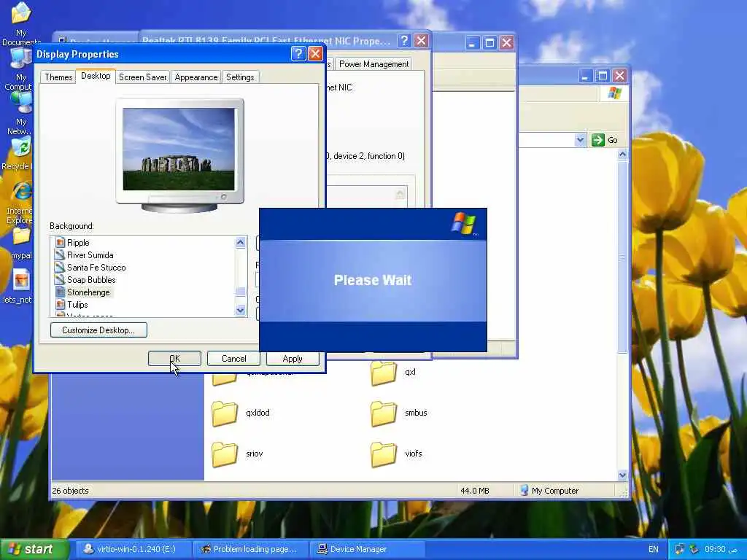Click the tray clock showing 09:30

coord(721,549)
